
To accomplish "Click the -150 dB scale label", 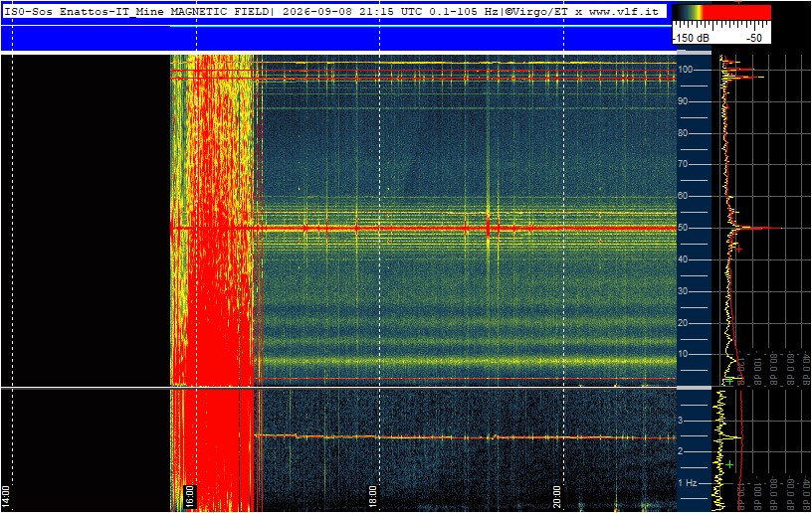I will tap(691, 38).
